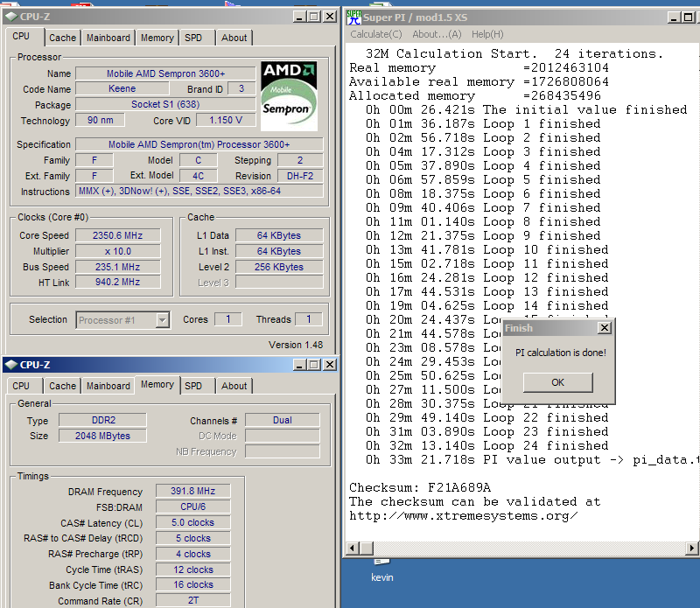Click the Channels # value Dual
Screen dimensions: 700x608
tap(283, 420)
